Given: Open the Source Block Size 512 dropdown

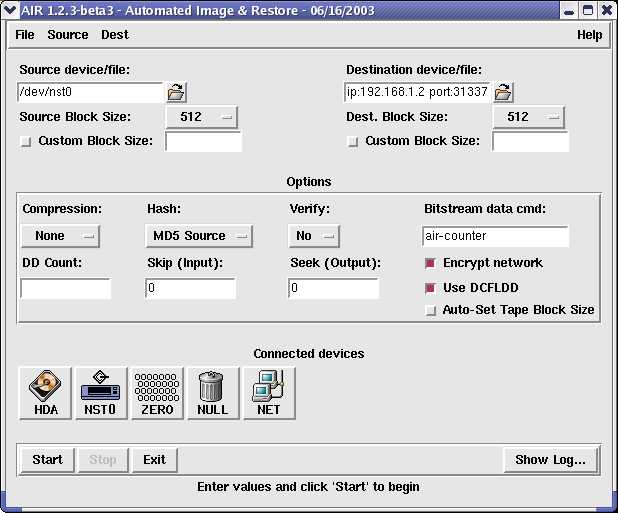Looking at the screenshot, I should 201,118.
